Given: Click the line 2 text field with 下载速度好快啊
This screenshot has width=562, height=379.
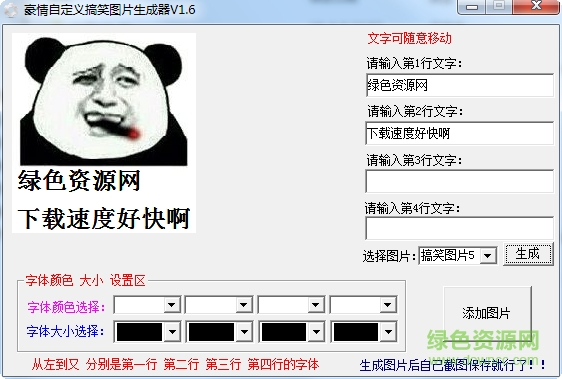Looking at the screenshot, I should pos(459,133).
